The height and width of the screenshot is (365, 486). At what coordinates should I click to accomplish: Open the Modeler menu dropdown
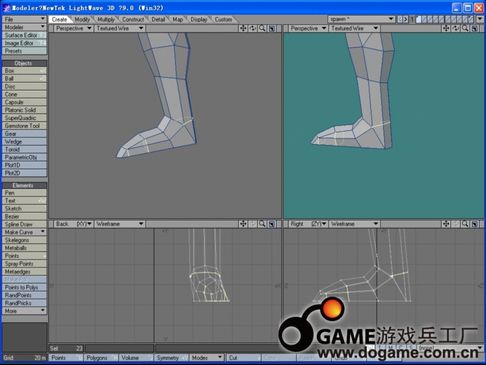point(24,27)
